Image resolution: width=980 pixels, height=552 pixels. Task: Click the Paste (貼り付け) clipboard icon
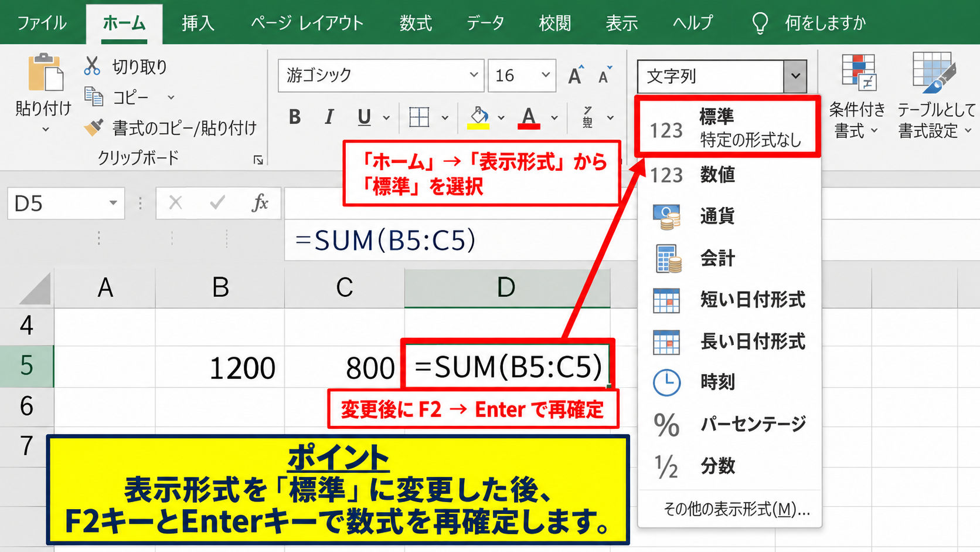(45, 72)
